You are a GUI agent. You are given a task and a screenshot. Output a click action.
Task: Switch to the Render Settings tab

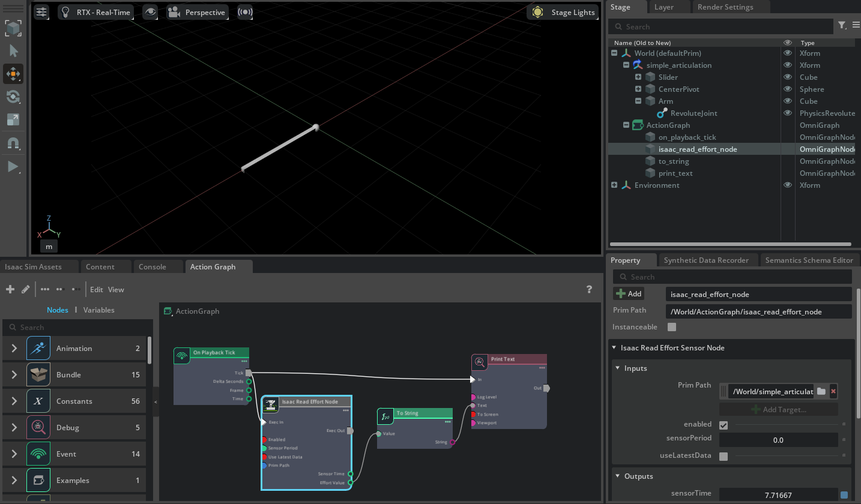click(x=724, y=7)
